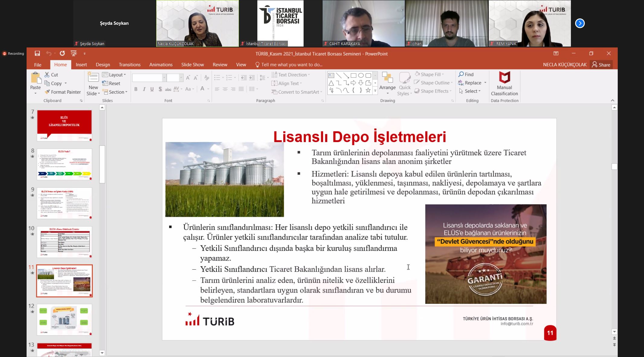The width and height of the screenshot is (644, 357).
Task: Switch to the Transitions tab
Action: coord(130,65)
